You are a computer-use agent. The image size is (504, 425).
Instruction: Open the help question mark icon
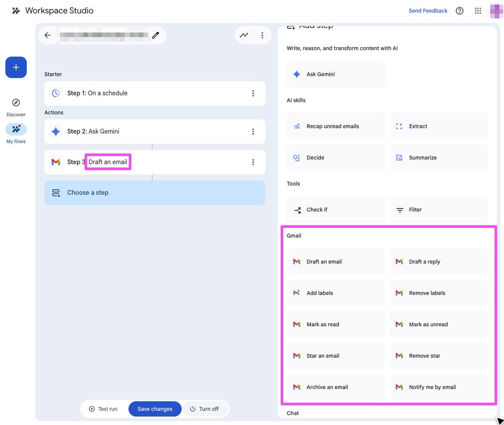tap(459, 10)
